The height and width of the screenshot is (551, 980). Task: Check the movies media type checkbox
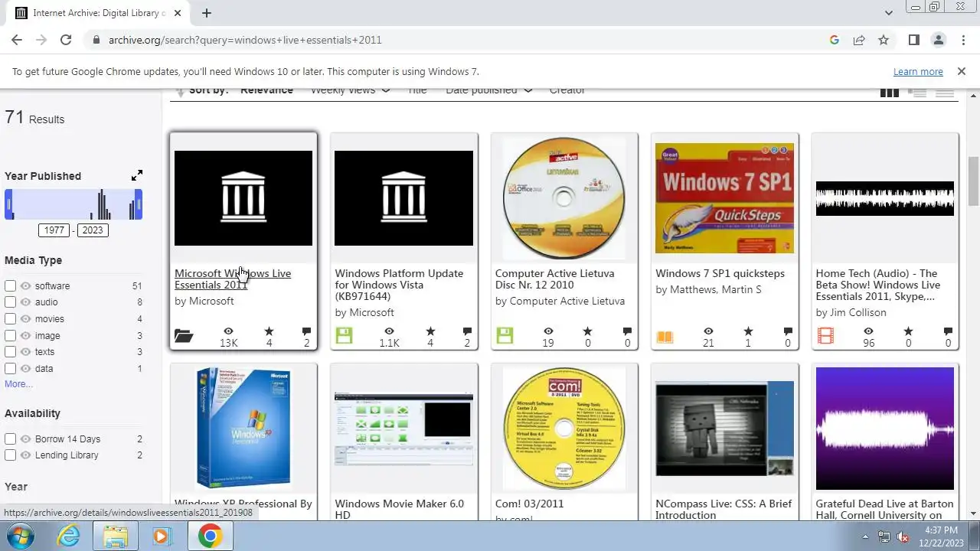10,318
